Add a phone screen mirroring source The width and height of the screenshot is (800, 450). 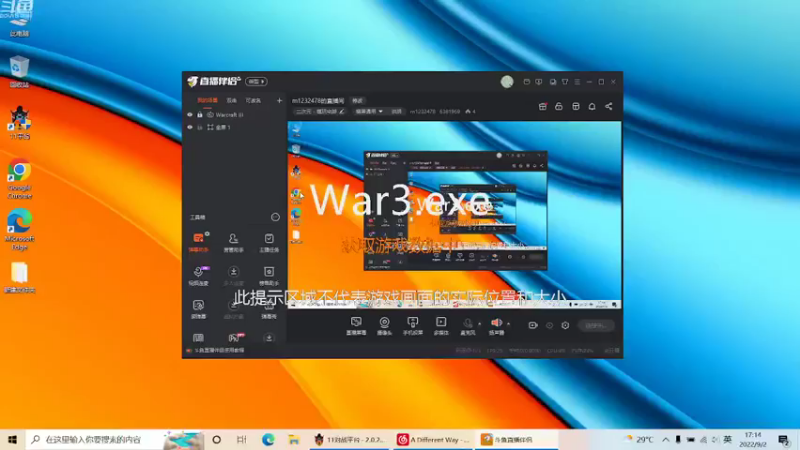point(413,326)
